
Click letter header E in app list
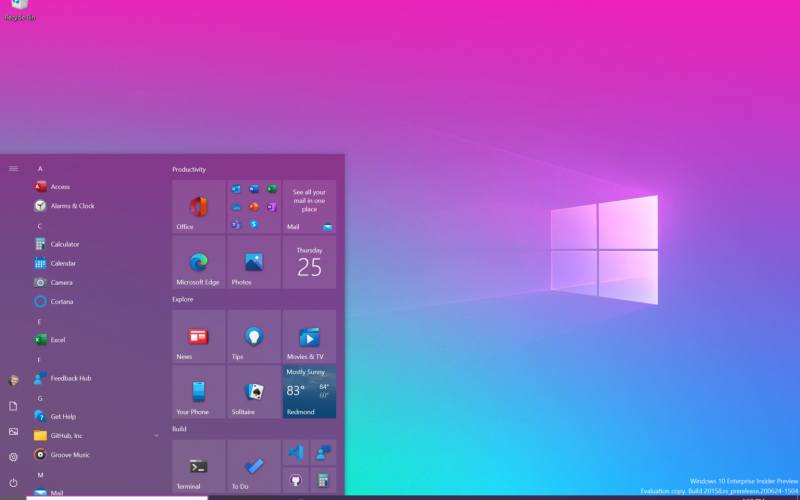39,321
